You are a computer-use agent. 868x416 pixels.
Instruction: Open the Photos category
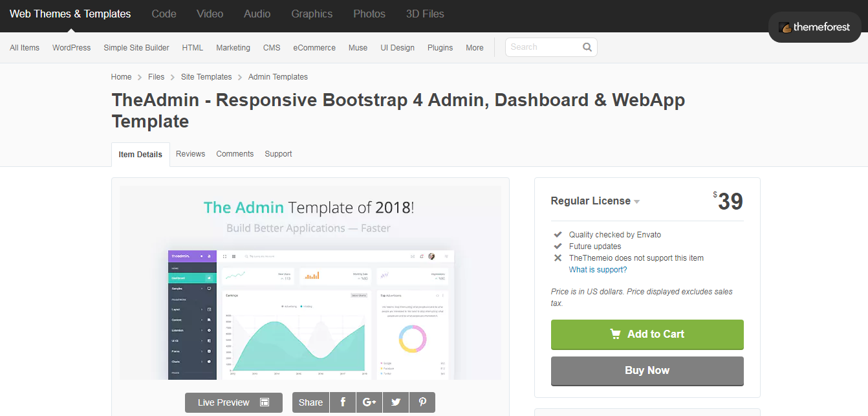pos(369,14)
